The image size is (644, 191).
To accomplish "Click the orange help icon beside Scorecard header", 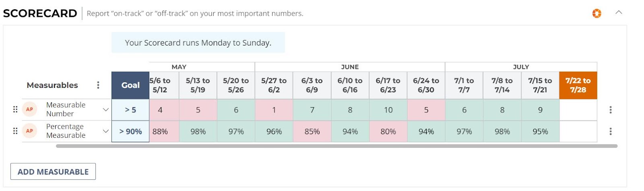I will point(597,13).
